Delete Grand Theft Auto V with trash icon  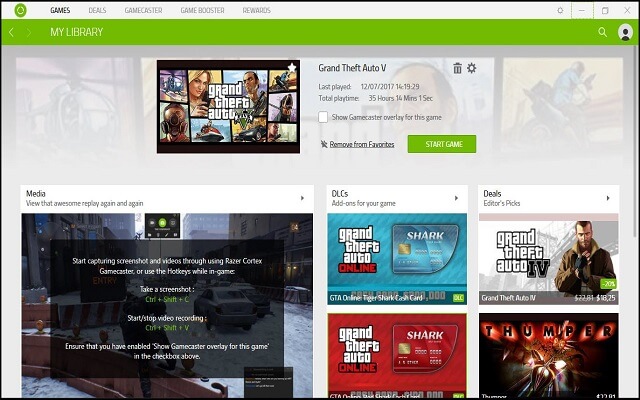click(x=457, y=68)
